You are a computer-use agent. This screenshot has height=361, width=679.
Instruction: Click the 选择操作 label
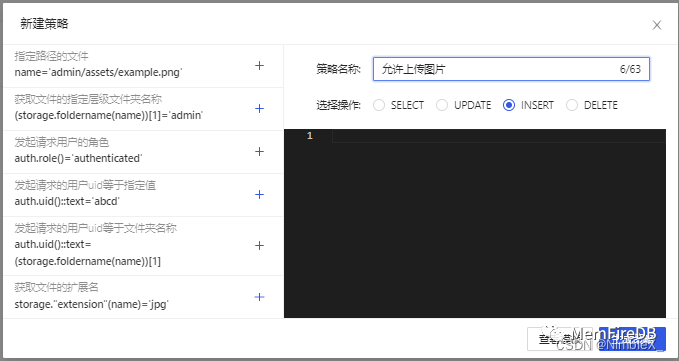(338, 105)
